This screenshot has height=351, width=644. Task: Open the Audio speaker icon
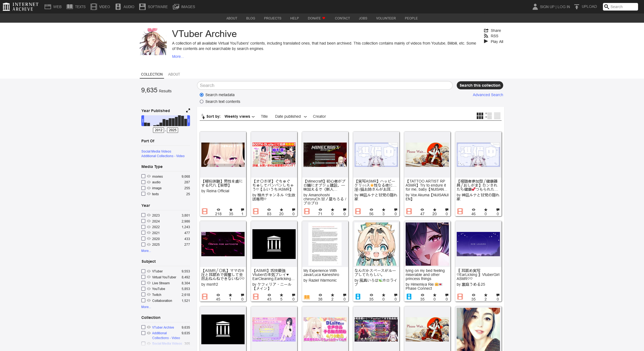click(x=118, y=7)
